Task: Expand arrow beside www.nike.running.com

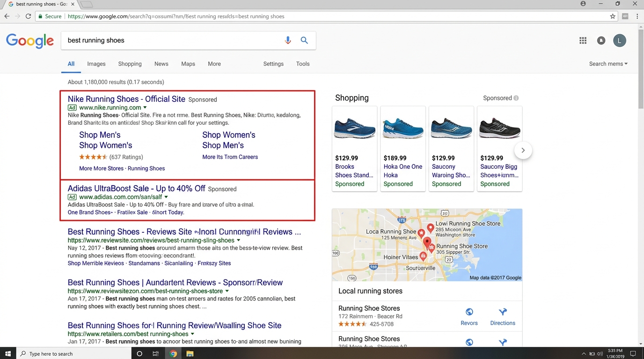Action: [x=145, y=108]
